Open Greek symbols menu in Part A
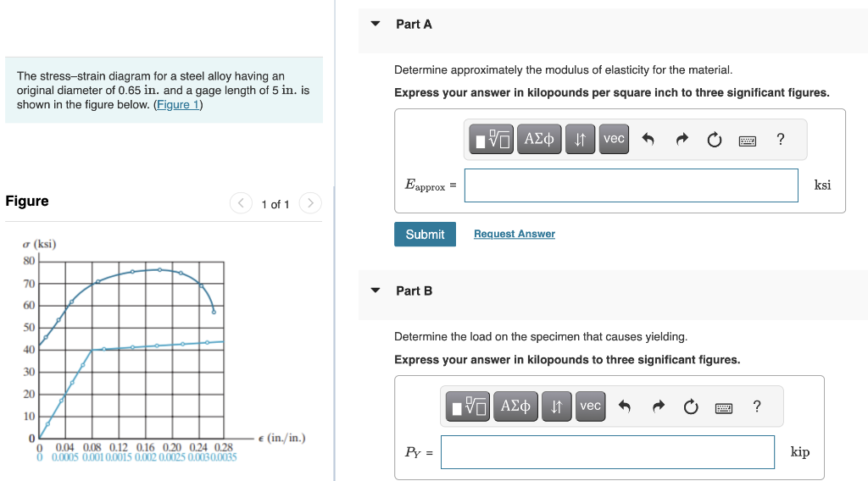The height and width of the screenshot is (481, 868). tap(539, 139)
